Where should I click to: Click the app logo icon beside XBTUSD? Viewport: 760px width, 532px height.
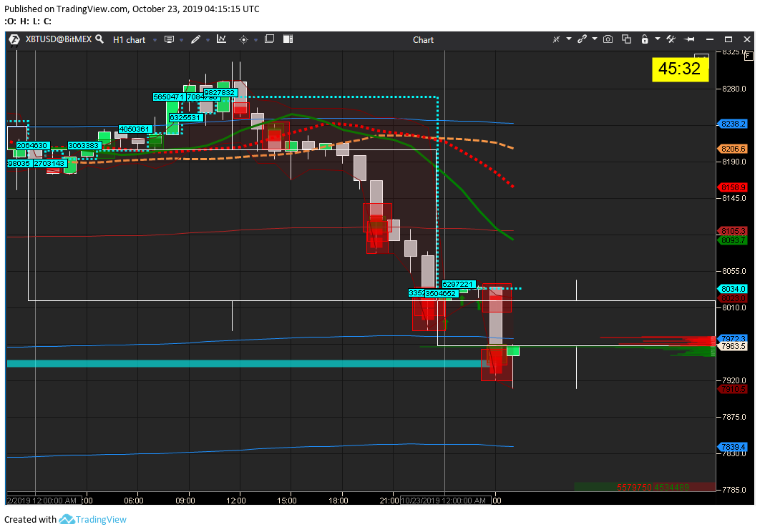(x=14, y=39)
